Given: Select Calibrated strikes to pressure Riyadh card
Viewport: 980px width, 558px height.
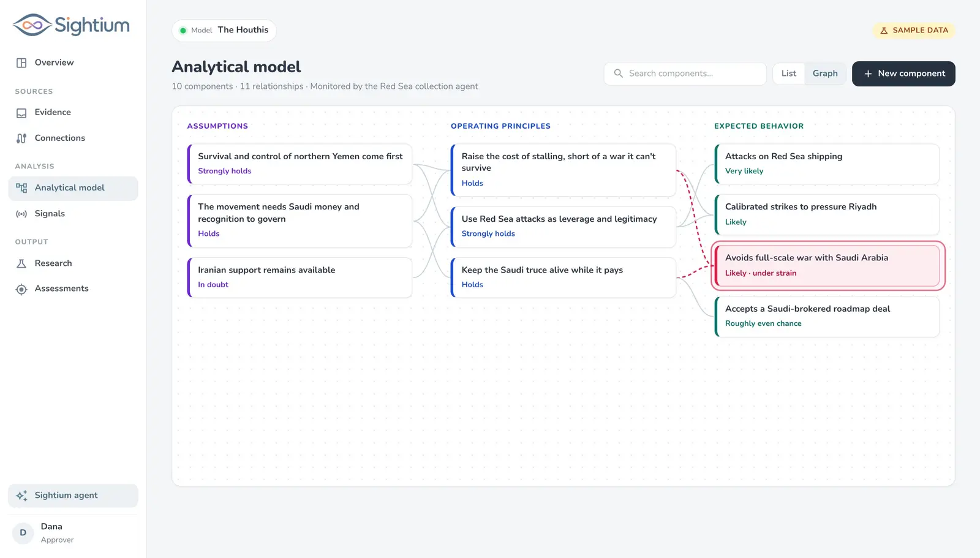Looking at the screenshot, I should [827, 214].
